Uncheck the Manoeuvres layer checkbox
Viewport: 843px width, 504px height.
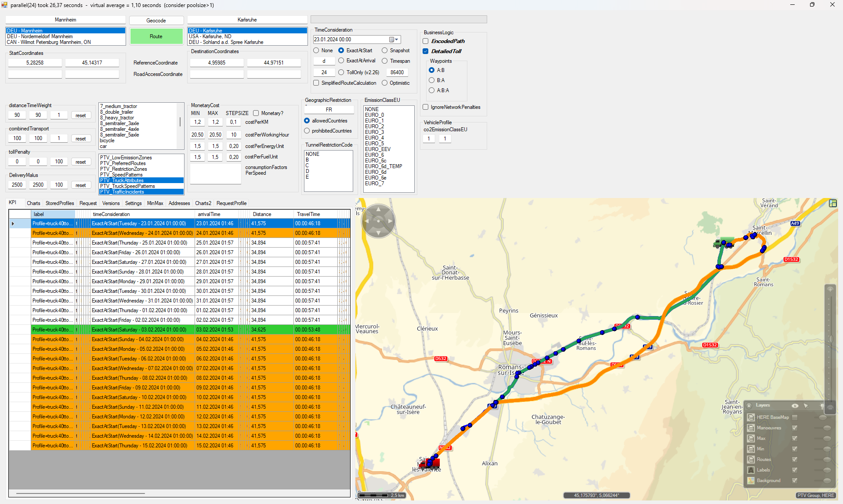point(794,428)
